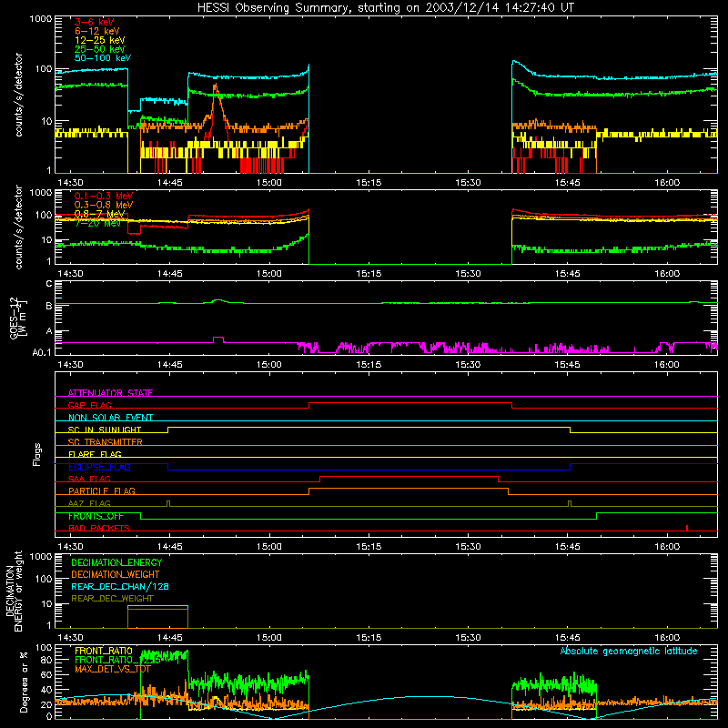Select the ATTENUATOR_STATE flag label
Image resolution: width=728 pixels, height=728 pixels.
110,393
